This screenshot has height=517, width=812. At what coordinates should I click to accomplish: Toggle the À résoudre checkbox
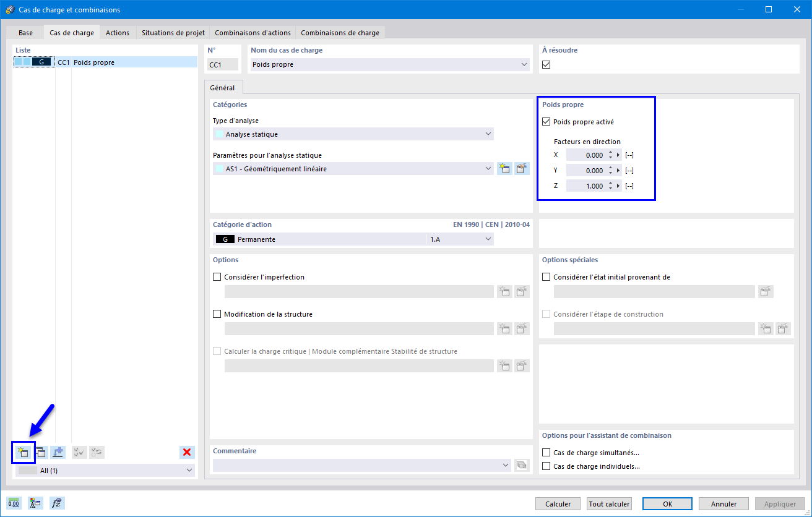pos(546,64)
